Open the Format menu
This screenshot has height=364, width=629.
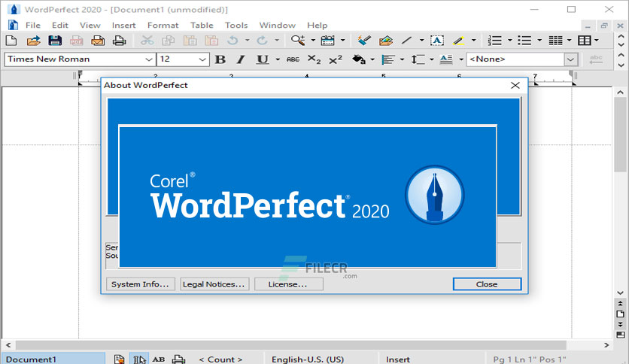(x=163, y=25)
